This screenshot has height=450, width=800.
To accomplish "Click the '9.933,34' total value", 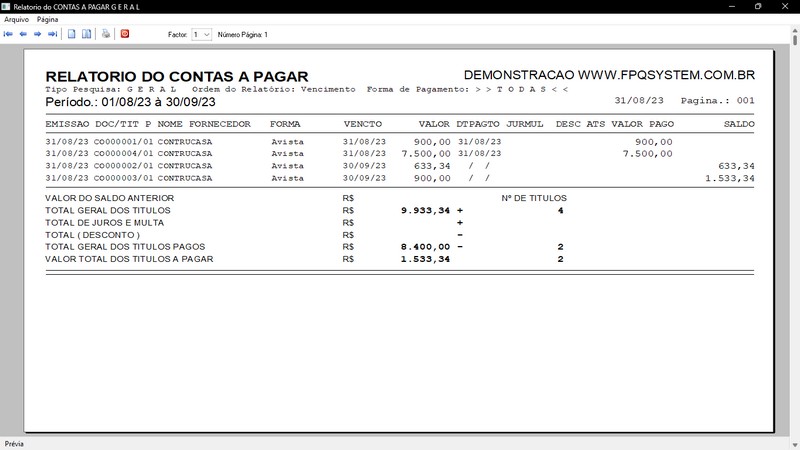I will click(x=426, y=210).
